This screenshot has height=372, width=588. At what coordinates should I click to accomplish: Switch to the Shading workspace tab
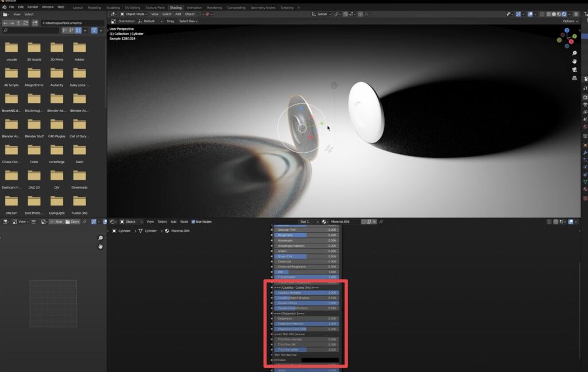[176, 7]
